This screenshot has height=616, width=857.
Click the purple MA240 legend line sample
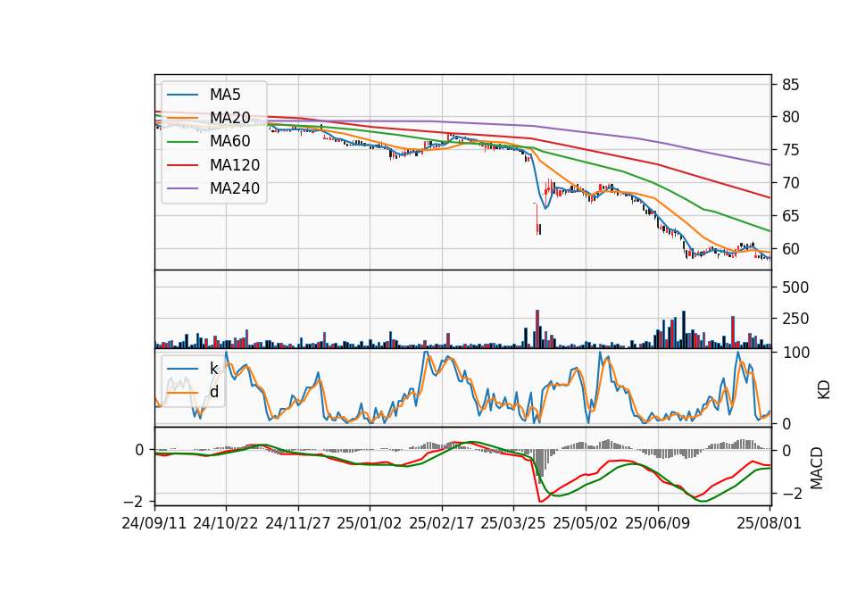(182, 189)
